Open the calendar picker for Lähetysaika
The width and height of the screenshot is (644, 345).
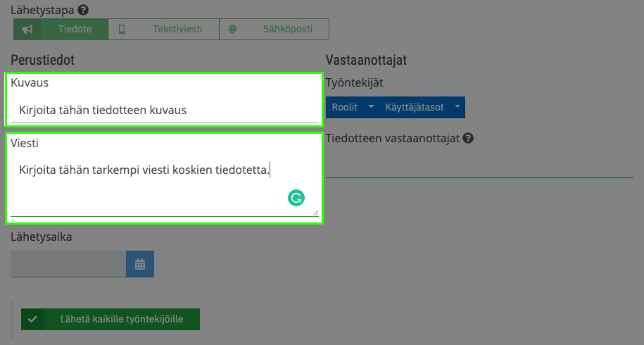click(140, 264)
